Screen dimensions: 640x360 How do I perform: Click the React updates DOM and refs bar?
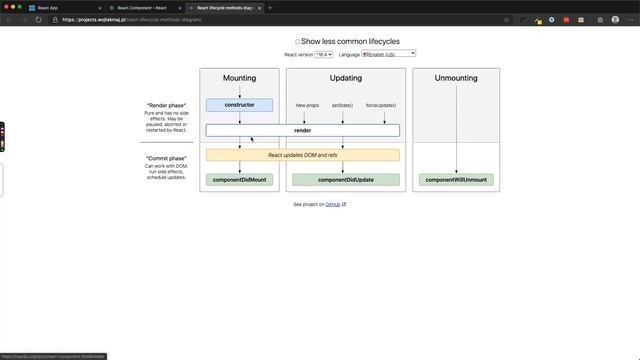pos(303,155)
